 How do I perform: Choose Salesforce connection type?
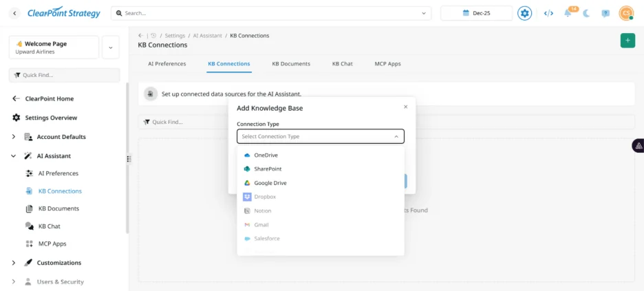pos(321,239)
